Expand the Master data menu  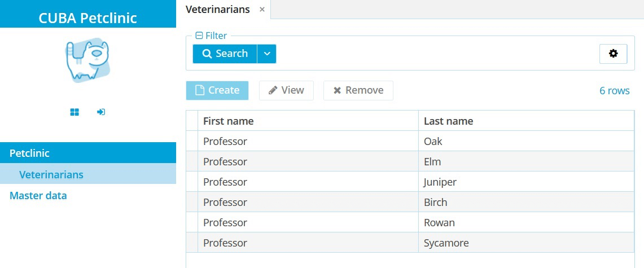(x=38, y=196)
